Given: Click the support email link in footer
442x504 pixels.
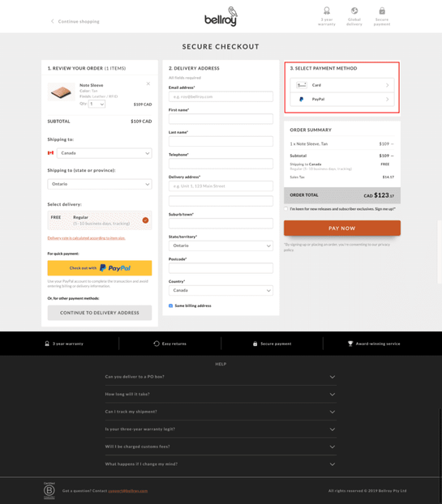Looking at the screenshot, I should (127, 491).
